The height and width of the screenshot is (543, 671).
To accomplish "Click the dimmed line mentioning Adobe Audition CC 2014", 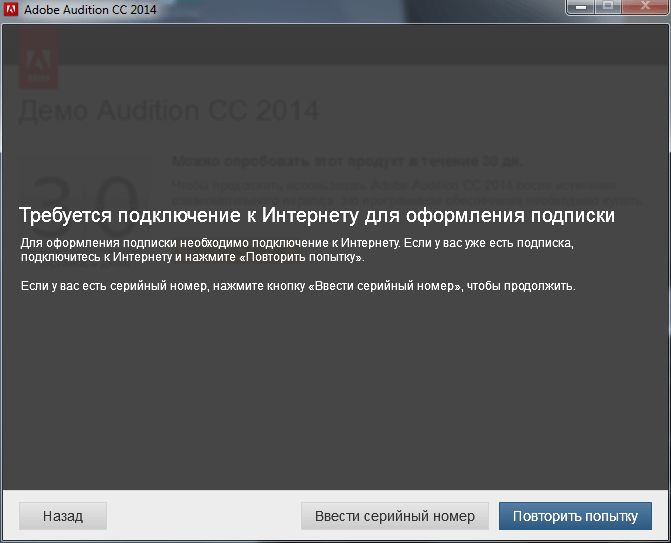I will click(x=400, y=185).
